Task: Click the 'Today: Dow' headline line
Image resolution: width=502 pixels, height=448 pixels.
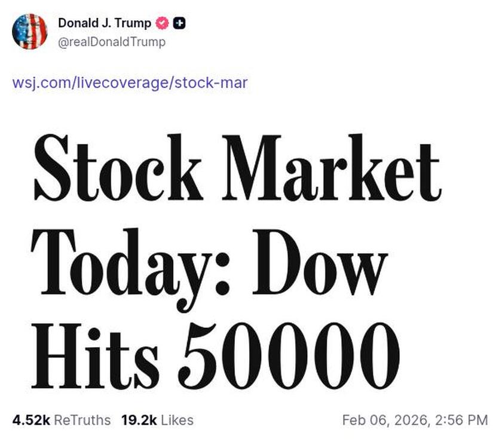Action: (x=209, y=260)
